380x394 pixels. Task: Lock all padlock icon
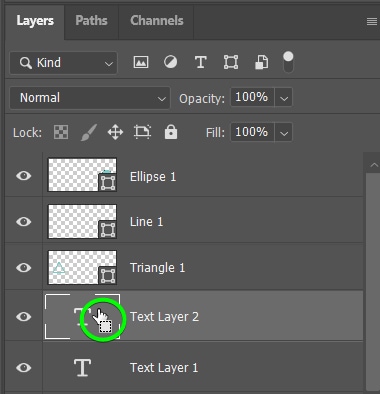(x=171, y=132)
